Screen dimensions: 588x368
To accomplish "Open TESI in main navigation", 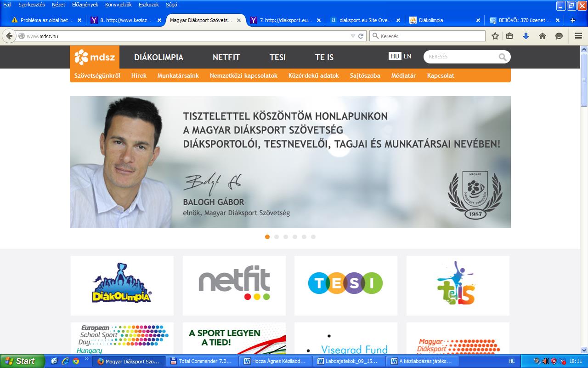I will tap(277, 57).
